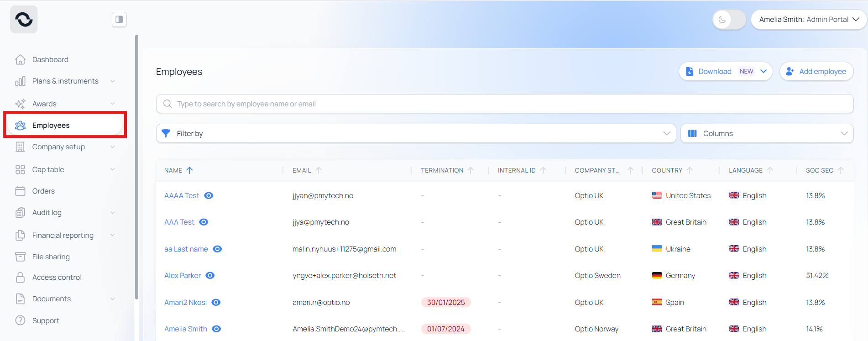Open the Columns dropdown
868x341 pixels.
767,134
